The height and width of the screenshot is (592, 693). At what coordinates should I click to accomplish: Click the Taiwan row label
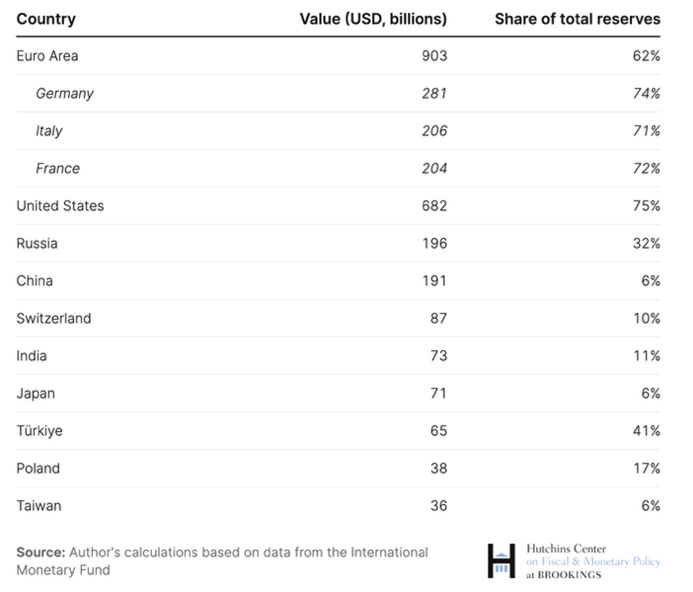(39, 506)
